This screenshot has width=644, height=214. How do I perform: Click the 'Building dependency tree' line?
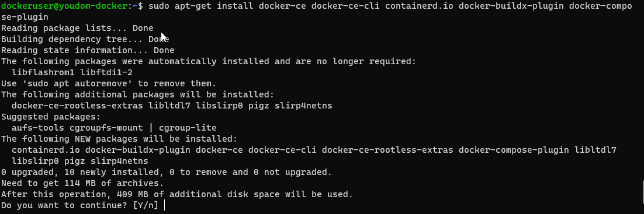click(85, 39)
